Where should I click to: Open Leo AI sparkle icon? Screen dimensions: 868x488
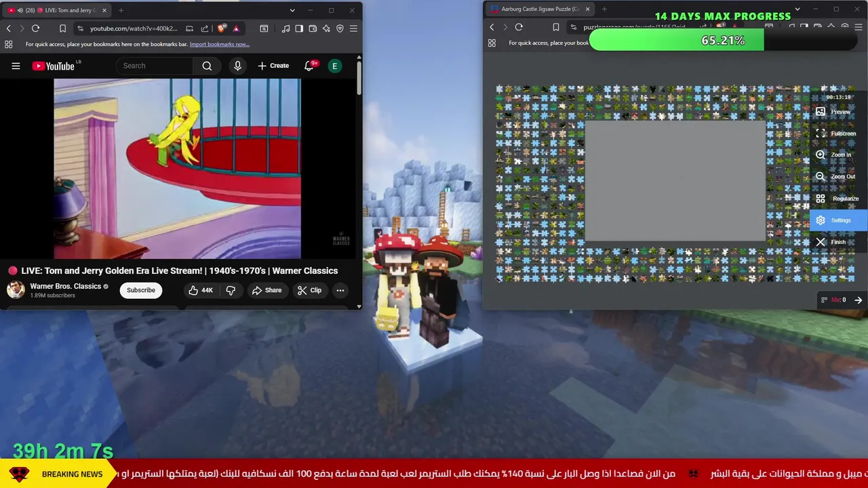pyautogui.click(x=326, y=28)
